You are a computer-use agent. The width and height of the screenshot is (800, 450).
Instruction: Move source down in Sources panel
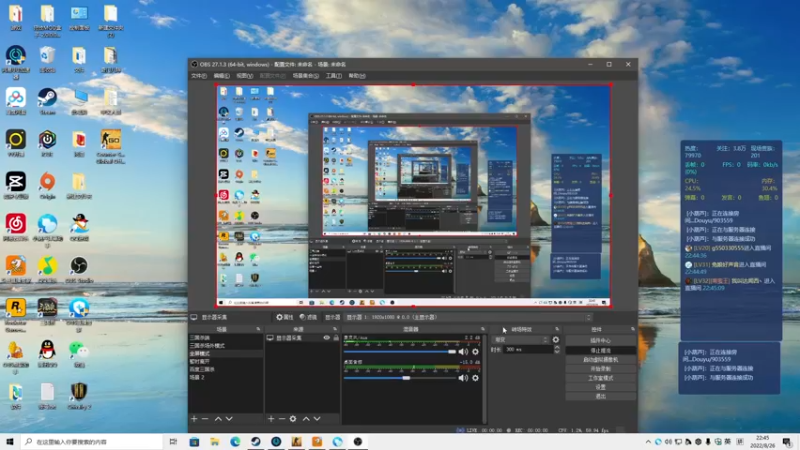point(317,419)
